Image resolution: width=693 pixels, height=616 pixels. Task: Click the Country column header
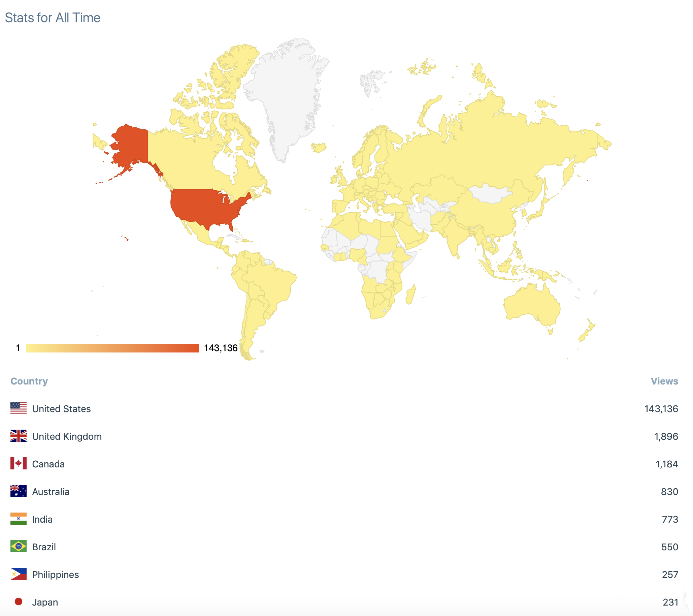29,381
